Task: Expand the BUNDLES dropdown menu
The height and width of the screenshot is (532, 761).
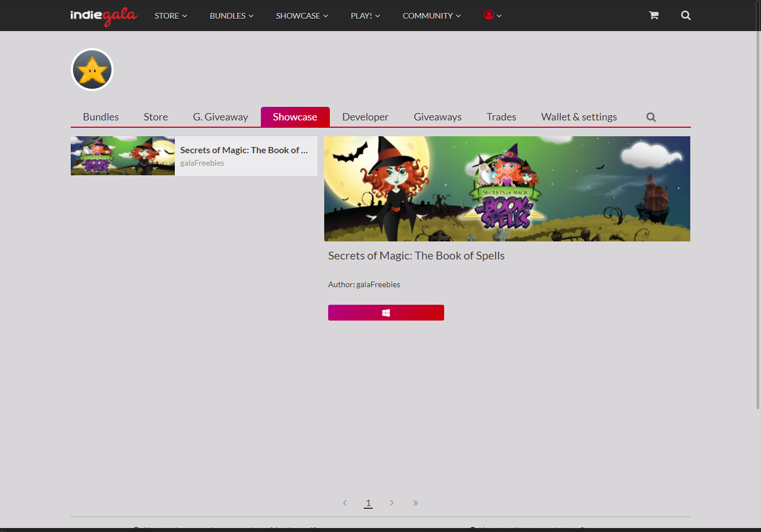Action: coord(231,16)
